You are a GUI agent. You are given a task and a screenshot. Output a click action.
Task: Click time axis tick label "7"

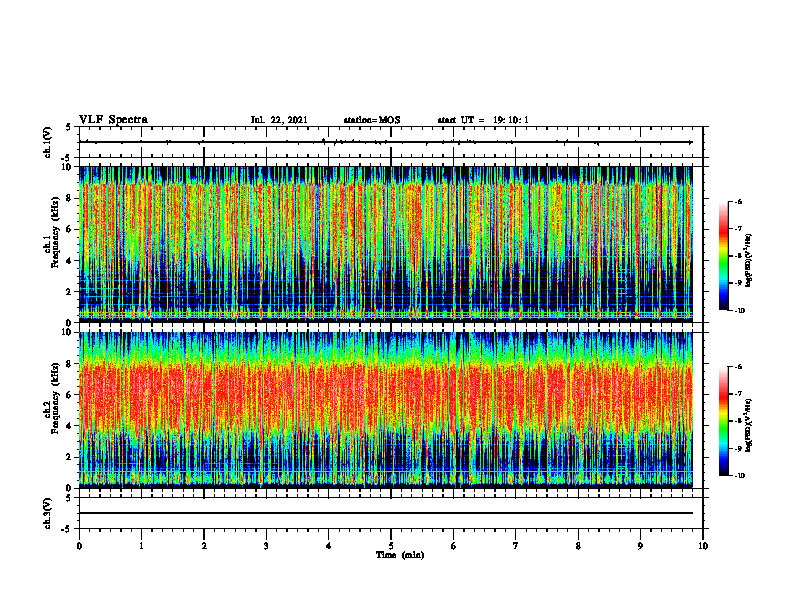516,546
